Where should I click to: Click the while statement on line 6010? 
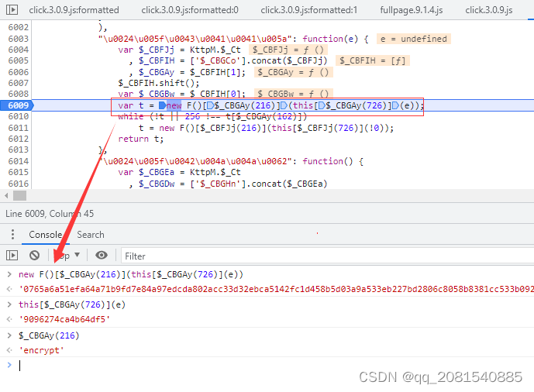coord(212,116)
